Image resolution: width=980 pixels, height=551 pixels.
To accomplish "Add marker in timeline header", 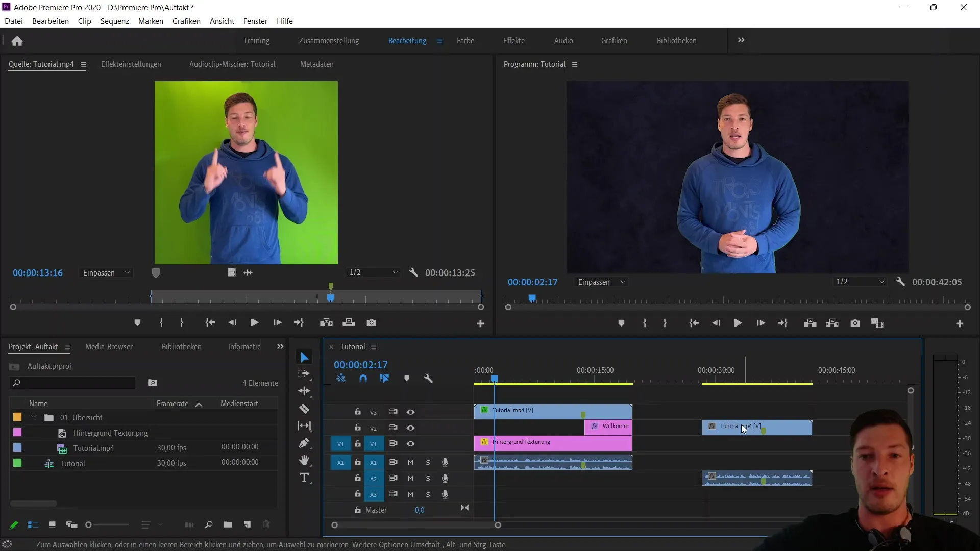I will click(407, 379).
